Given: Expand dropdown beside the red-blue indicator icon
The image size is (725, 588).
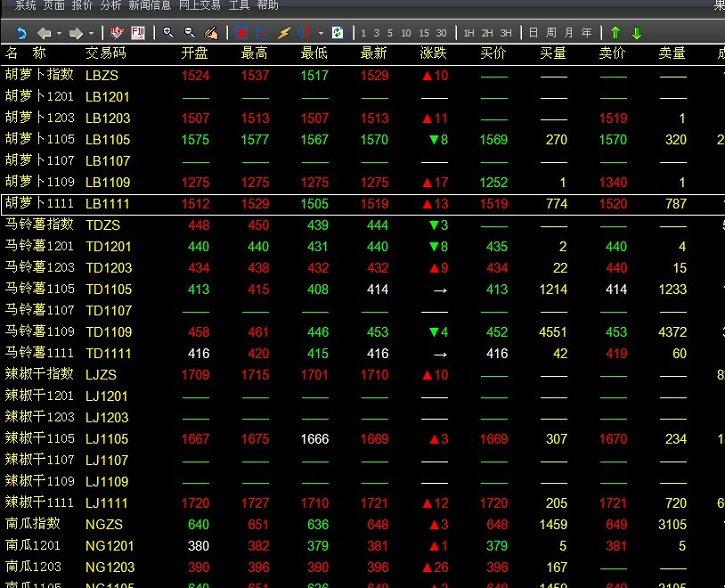Looking at the screenshot, I should [x=321, y=33].
